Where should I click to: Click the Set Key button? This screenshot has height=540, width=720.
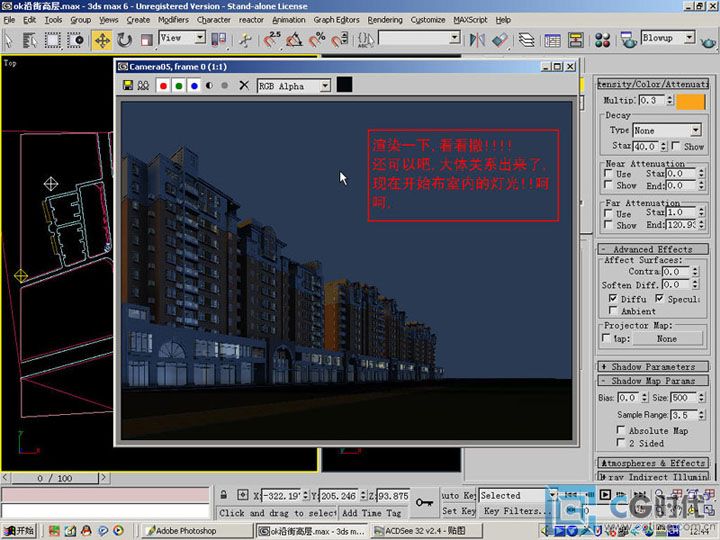[459, 511]
